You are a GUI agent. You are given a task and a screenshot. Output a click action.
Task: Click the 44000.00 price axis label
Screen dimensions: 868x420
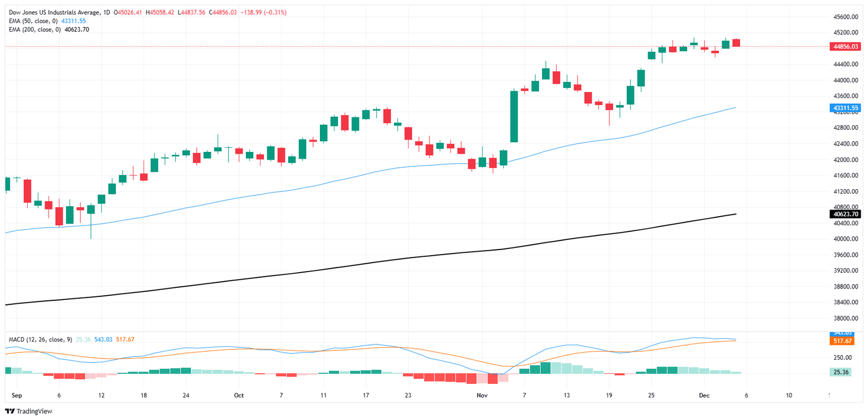(845, 80)
